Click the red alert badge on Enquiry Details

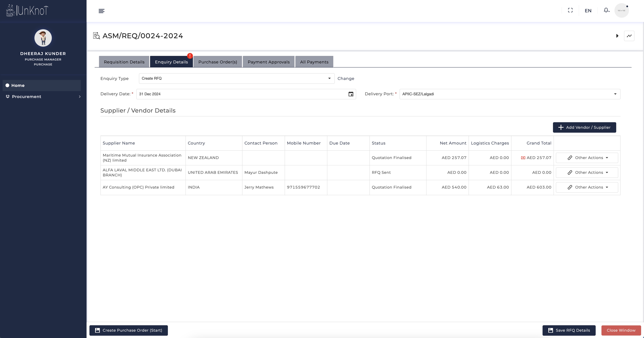coord(190,56)
